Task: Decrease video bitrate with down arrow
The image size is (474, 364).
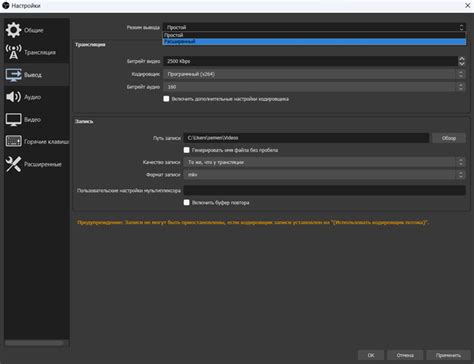Action: pyautogui.click(x=462, y=63)
